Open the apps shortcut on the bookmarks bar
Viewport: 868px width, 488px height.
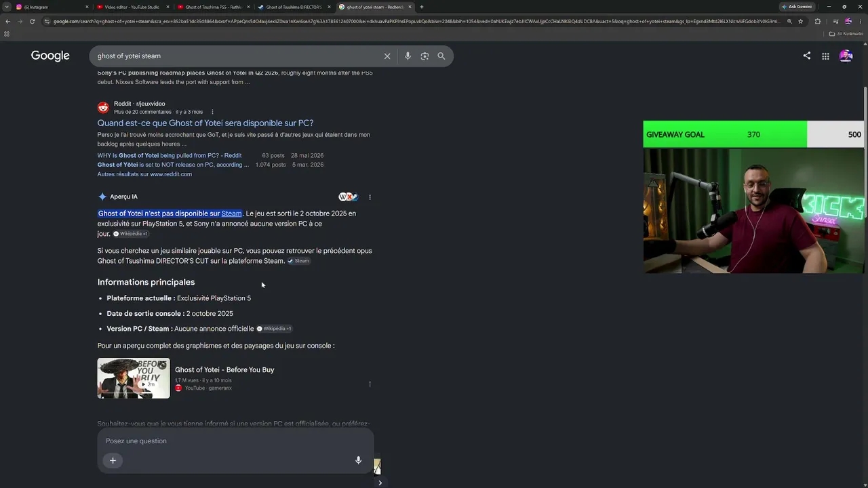7,33
